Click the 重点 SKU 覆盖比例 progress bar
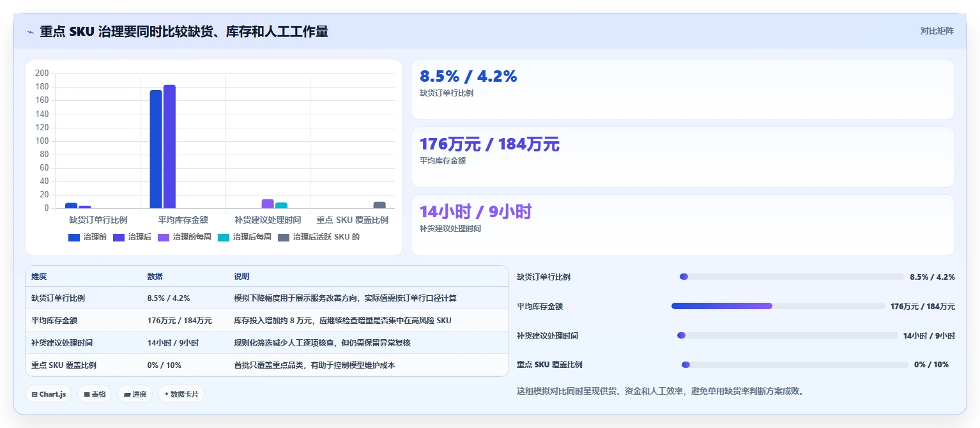The image size is (980, 428). pyautogui.click(x=795, y=365)
